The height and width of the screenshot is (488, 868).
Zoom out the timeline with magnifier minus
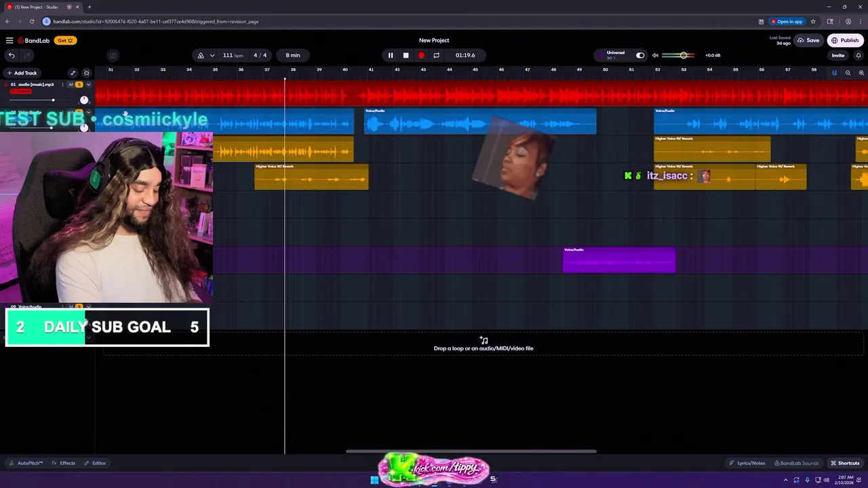point(848,73)
